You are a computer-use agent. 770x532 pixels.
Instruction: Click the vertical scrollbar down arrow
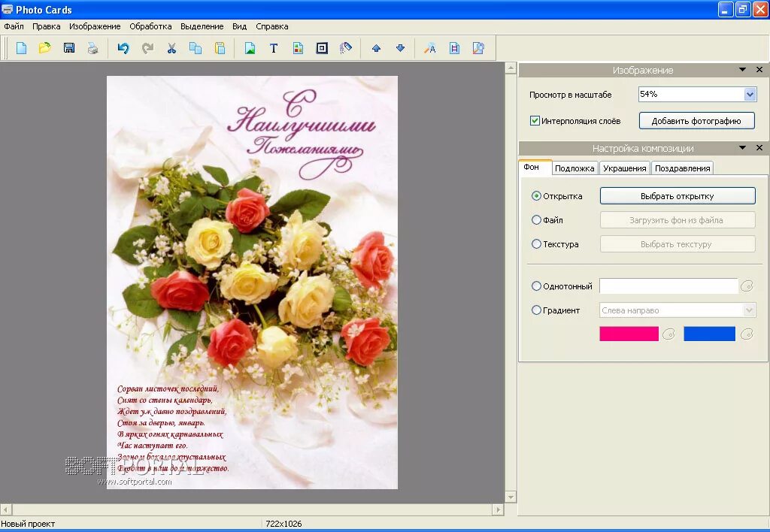pyautogui.click(x=511, y=497)
